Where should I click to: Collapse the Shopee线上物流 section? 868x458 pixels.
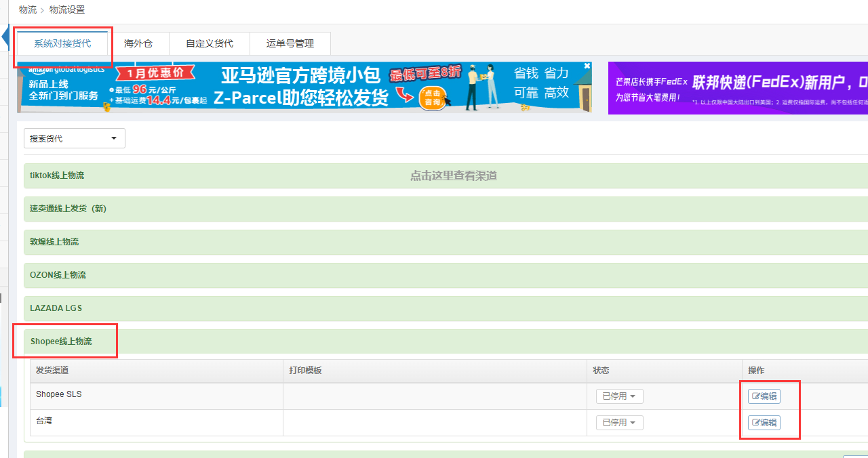coord(446,341)
